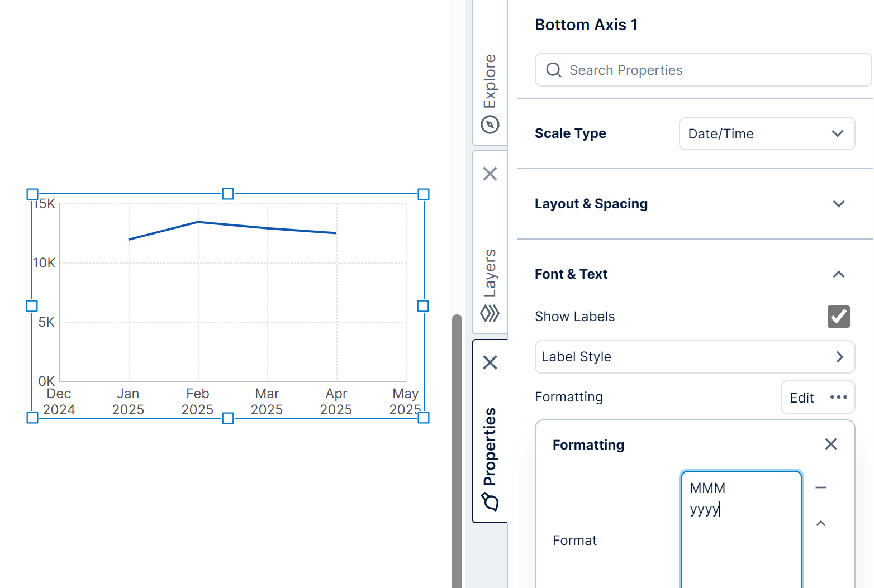This screenshot has width=874, height=588.
Task: Click the up chevron stepper under the minus
Action: point(820,524)
